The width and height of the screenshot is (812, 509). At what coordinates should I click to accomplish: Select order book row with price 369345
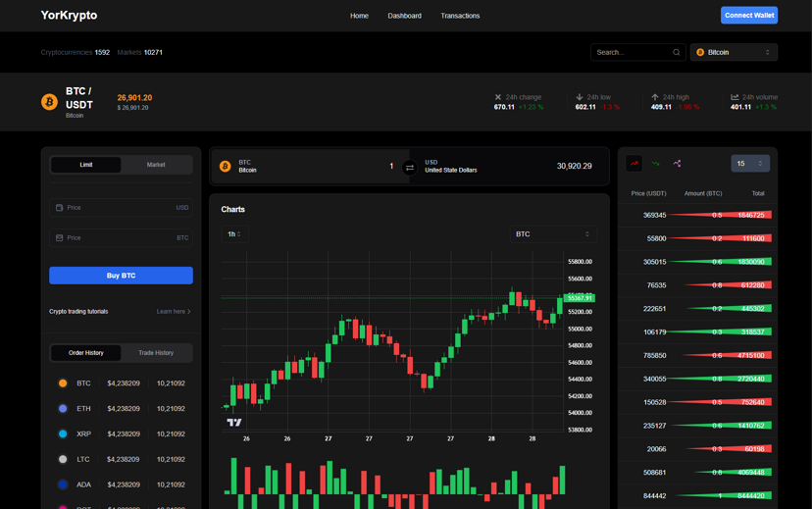pyautogui.click(x=697, y=215)
